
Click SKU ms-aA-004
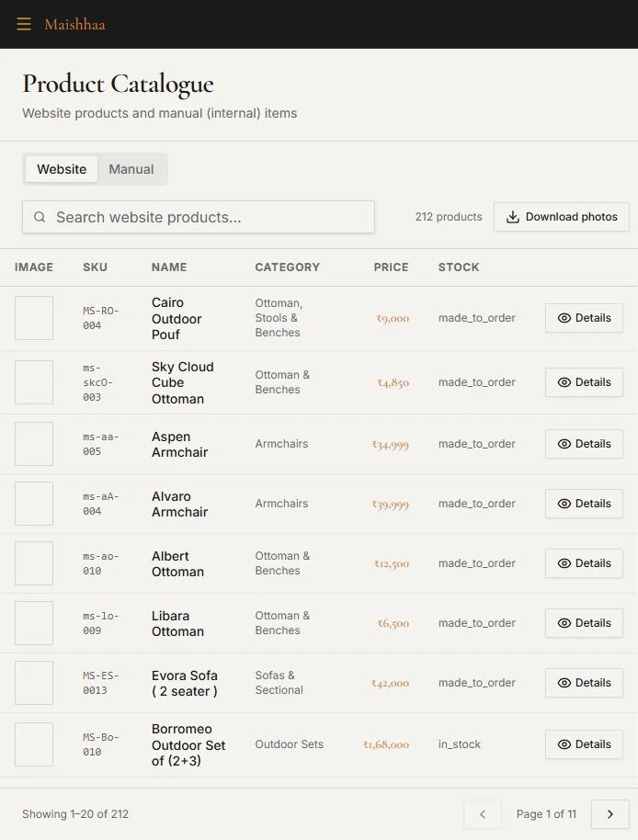pos(101,504)
